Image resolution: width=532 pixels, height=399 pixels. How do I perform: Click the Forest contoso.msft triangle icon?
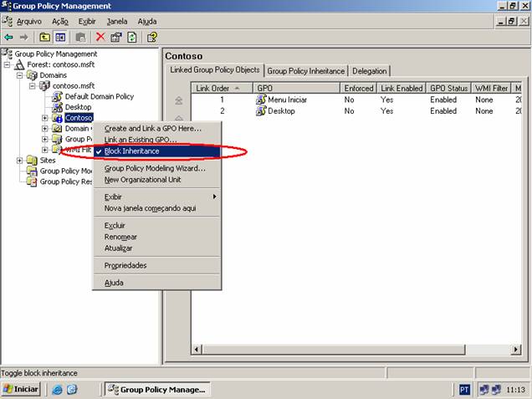tap(19, 64)
